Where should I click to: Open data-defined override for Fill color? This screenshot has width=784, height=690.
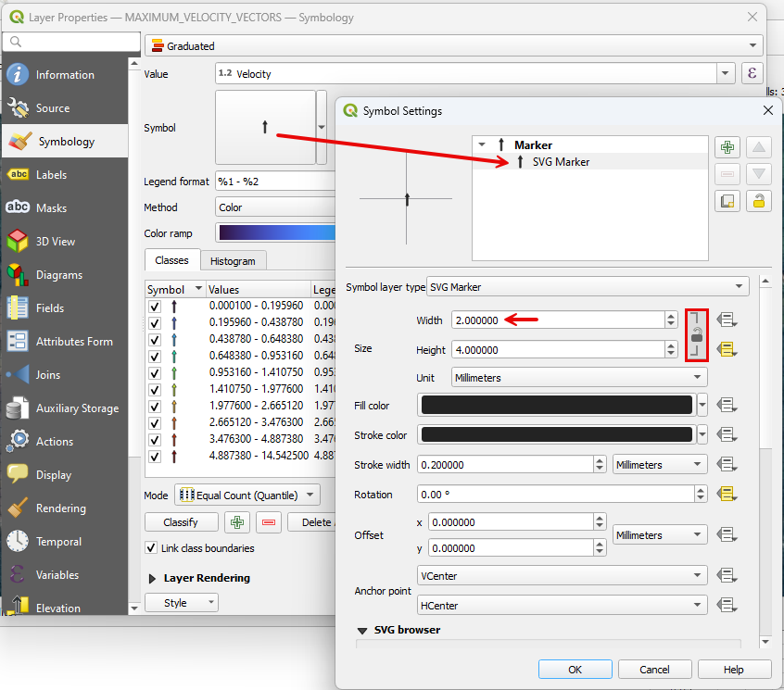point(727,405)
